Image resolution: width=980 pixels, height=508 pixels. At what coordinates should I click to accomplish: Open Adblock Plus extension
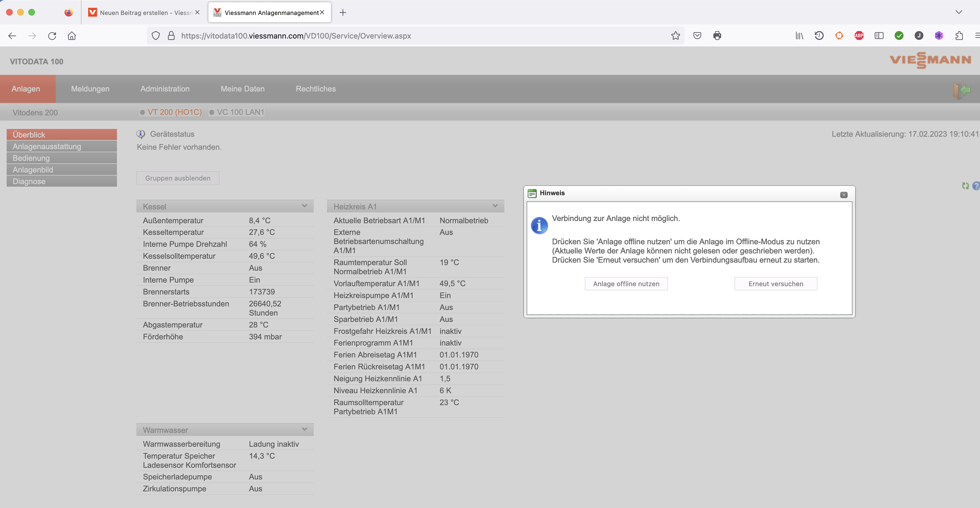coord(859,36)
